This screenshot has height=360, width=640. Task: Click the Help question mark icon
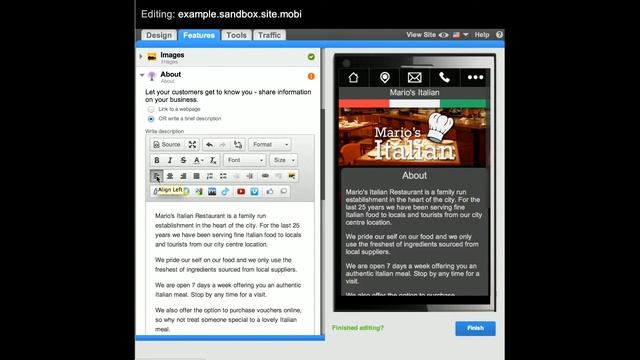point(499,35)
